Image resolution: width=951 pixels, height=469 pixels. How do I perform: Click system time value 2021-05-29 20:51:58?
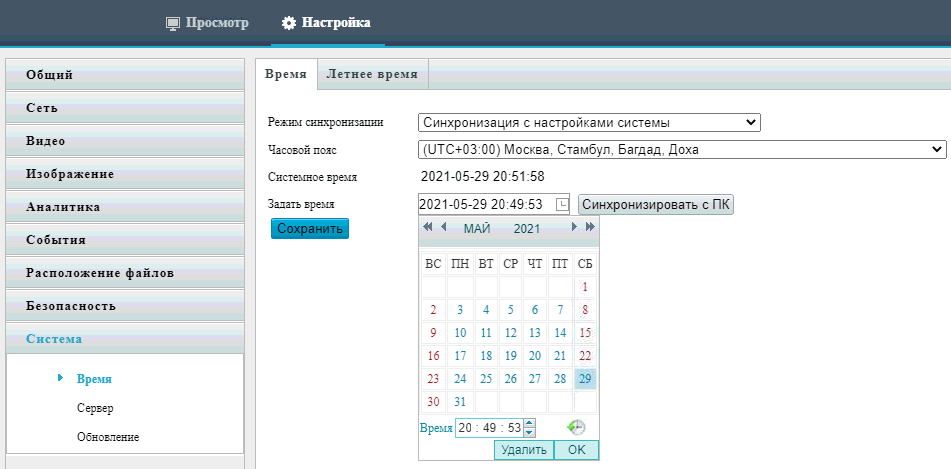[x=482, y=177]
